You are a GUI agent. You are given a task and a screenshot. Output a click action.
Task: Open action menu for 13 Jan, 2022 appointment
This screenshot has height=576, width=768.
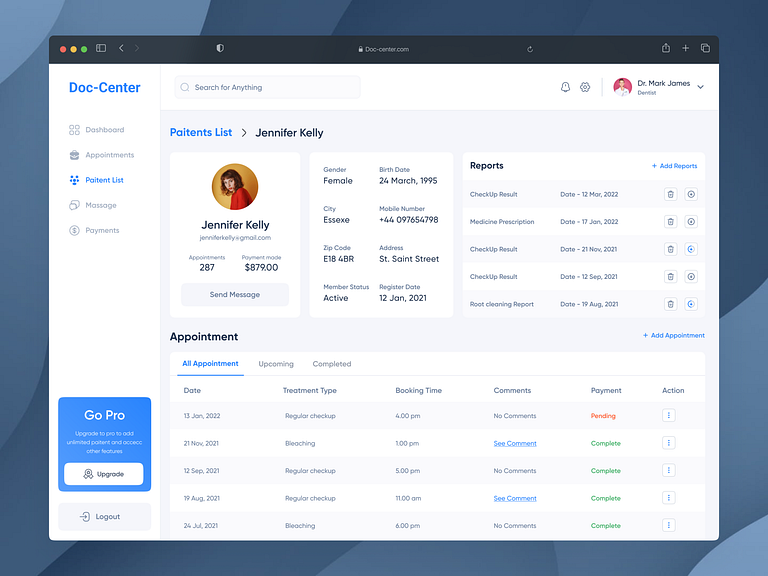669,415
